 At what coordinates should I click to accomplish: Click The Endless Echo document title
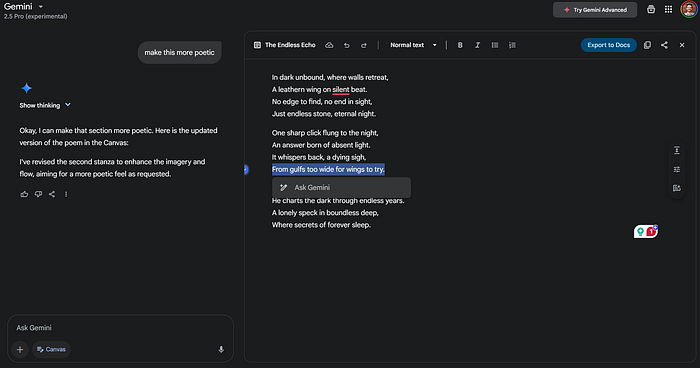[290, 45]
